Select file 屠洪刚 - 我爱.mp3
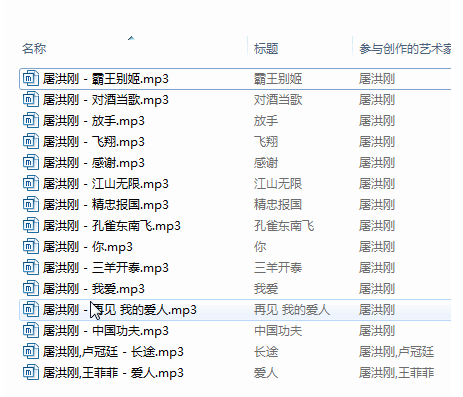Screen dimensions: 463x397 point(94,289)
